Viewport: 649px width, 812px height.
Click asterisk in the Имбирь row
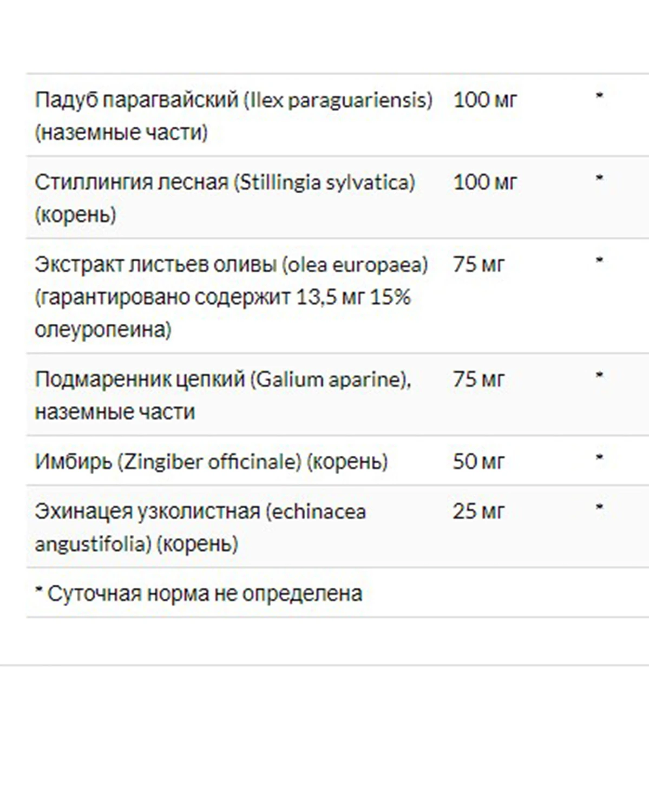(x=599, y=457)
